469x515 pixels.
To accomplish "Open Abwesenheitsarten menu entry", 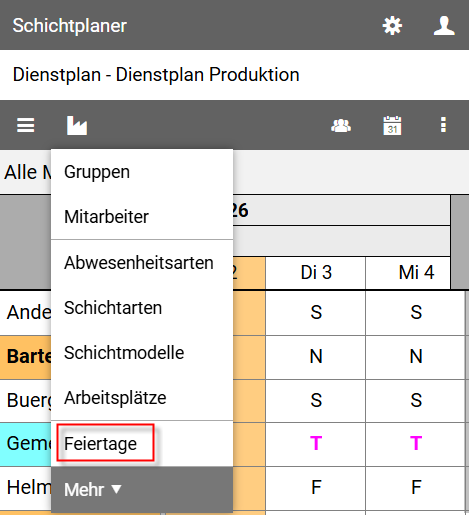I will click(x=142, y=263).
